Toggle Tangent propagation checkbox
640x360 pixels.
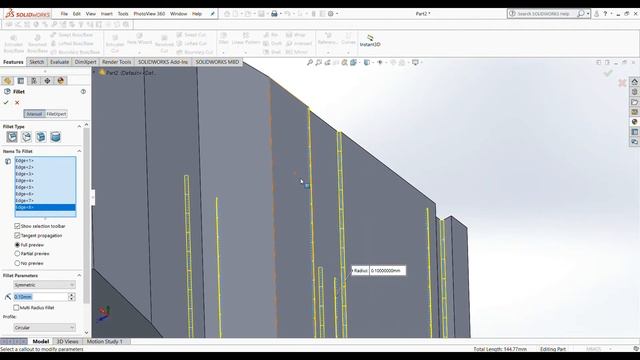17,236
